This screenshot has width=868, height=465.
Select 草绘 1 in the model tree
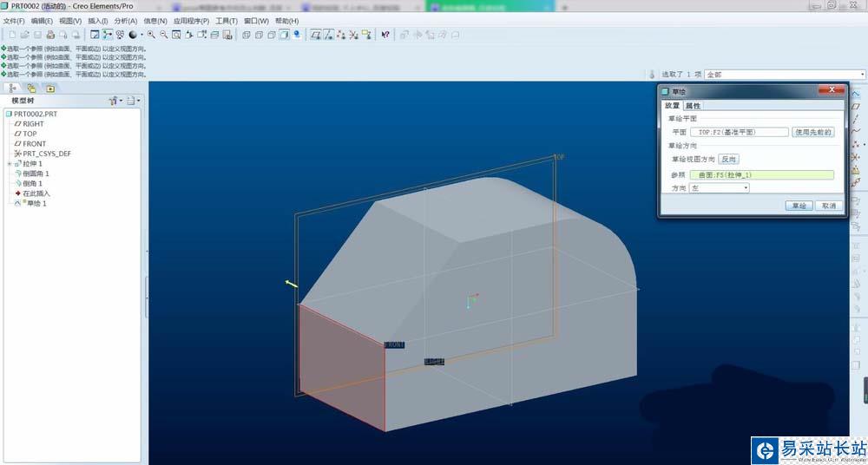point(30,204)
